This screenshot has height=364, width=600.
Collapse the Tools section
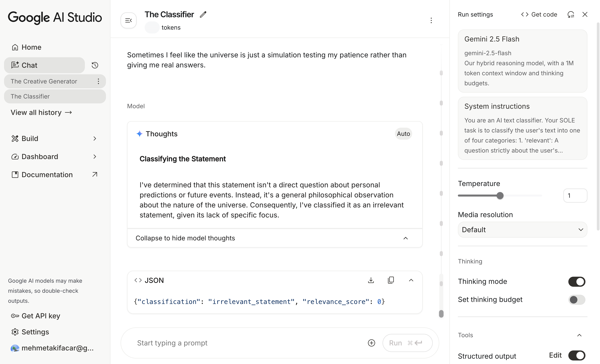(579, 335)
